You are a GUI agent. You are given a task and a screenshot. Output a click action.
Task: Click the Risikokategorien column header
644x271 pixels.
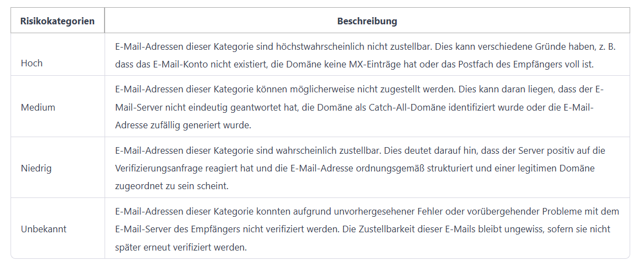pos(58,21)
